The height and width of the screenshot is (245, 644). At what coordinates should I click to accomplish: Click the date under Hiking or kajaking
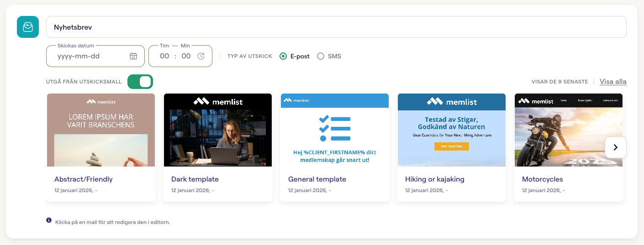coord(426,190)
